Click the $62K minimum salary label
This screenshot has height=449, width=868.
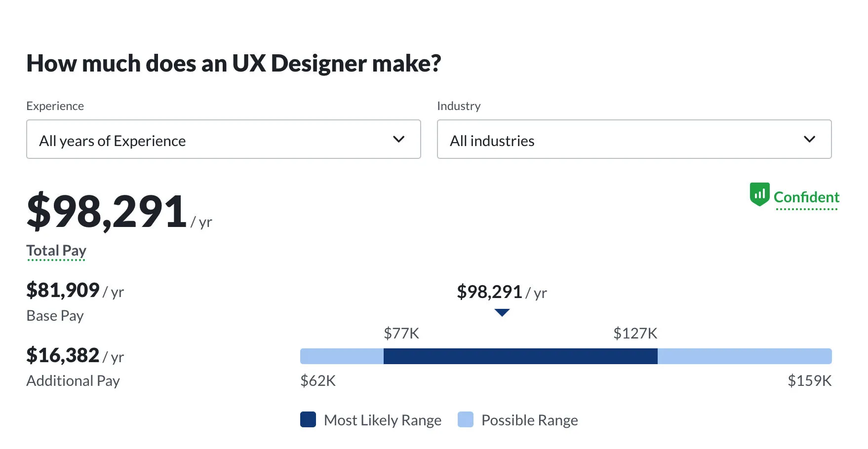pyautogui.click(x=317, y=380)
